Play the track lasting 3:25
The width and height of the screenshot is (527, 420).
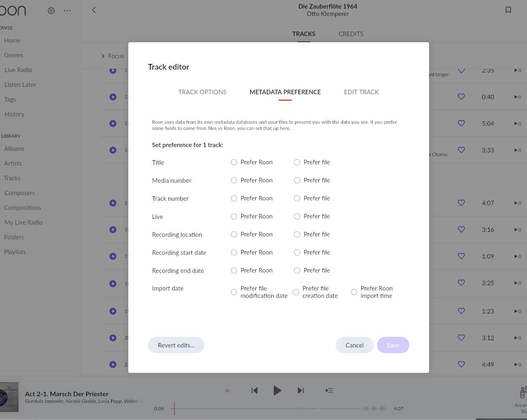(113, 284)
